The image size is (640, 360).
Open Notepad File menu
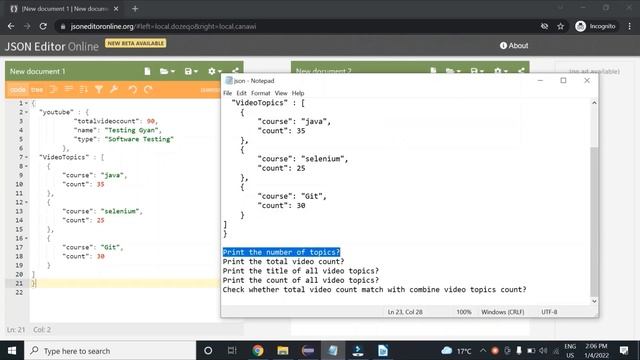(227, 93)
